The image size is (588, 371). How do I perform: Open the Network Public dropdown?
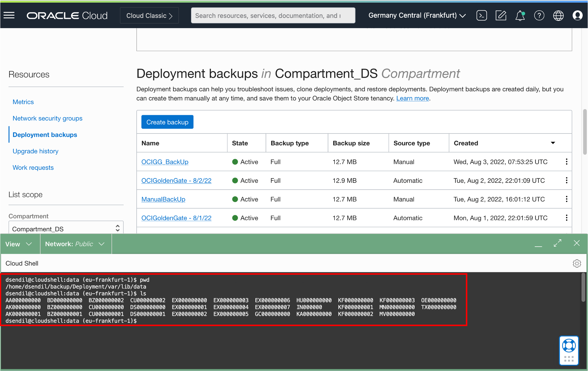point(75,244)
